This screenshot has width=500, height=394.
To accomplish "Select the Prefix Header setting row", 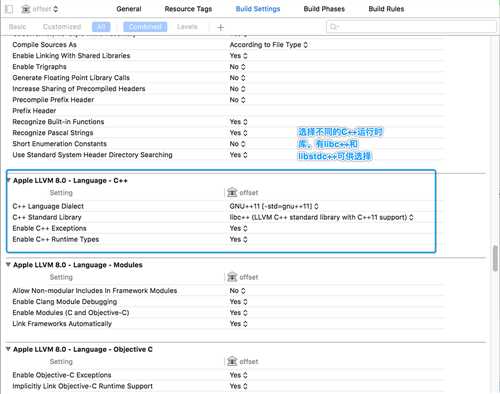I will click(x=227, y=111).
